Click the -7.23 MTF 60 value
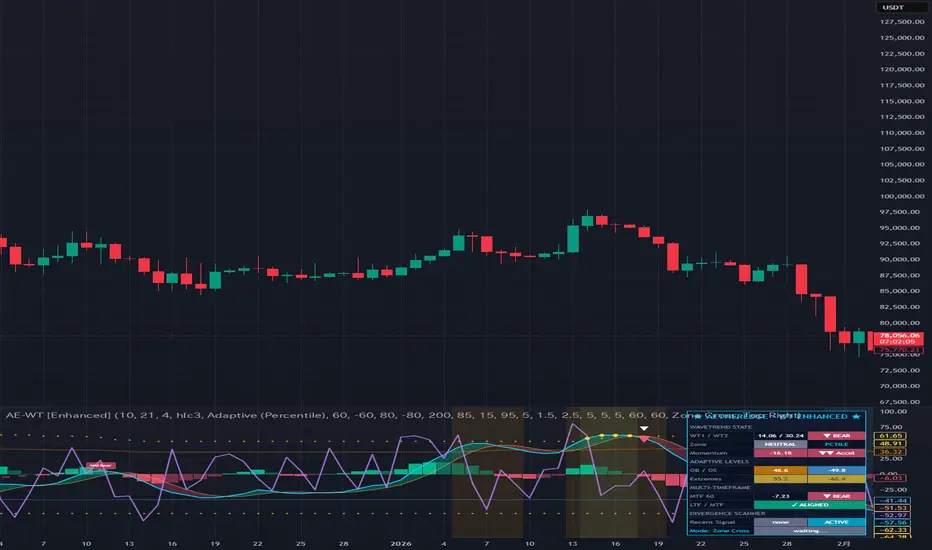 [x=780, y=496]
